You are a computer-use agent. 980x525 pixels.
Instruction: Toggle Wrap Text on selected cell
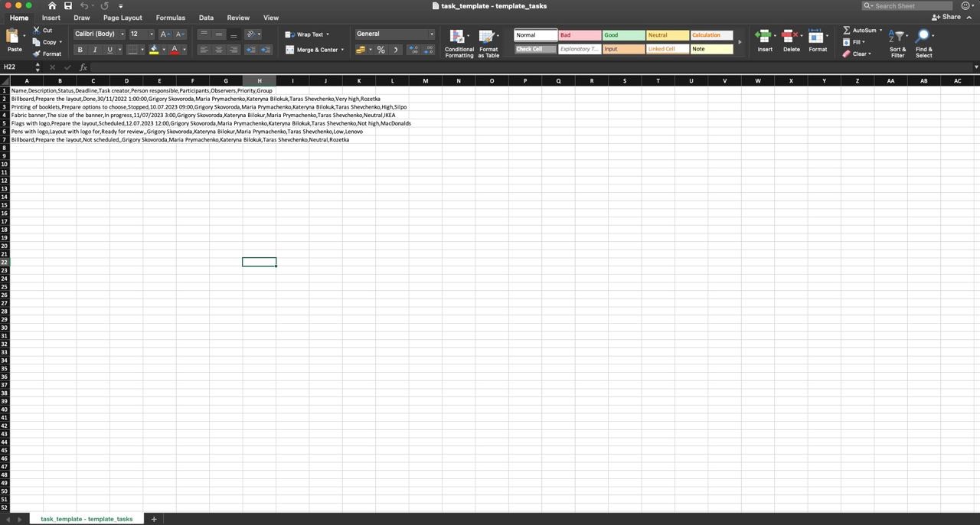point(305,34)
